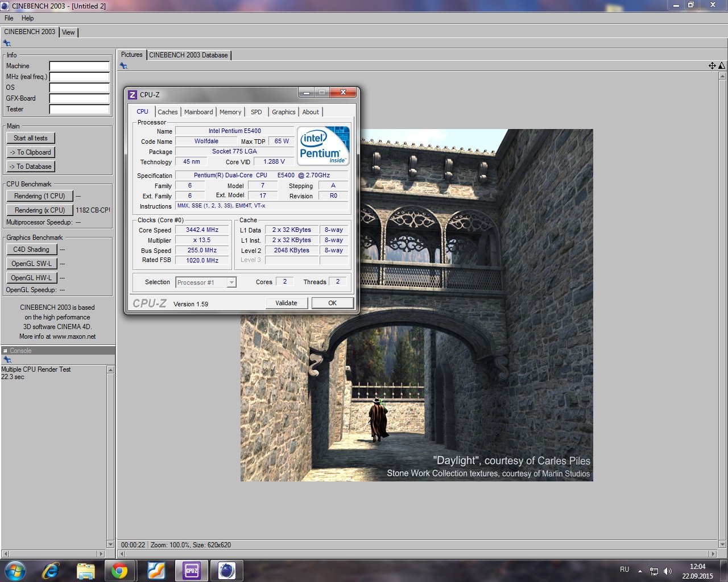Copy results with To Clipboard button

(x=31, y=152)
